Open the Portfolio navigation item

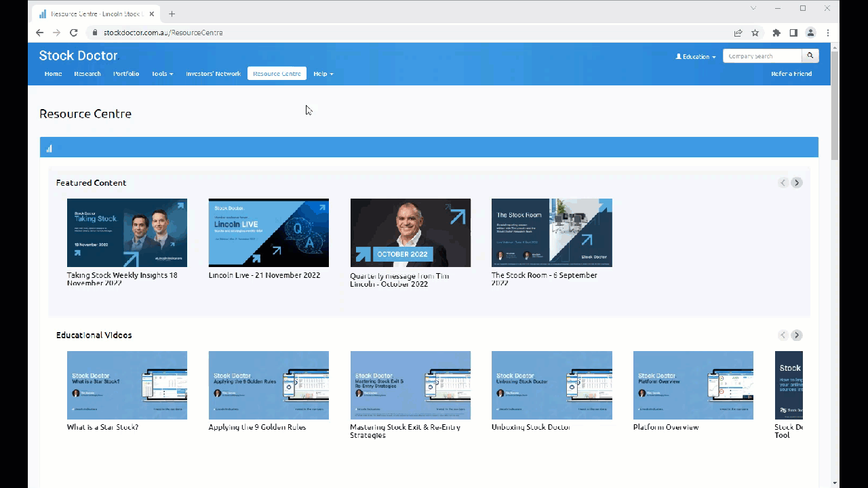(x=126, y=74)
